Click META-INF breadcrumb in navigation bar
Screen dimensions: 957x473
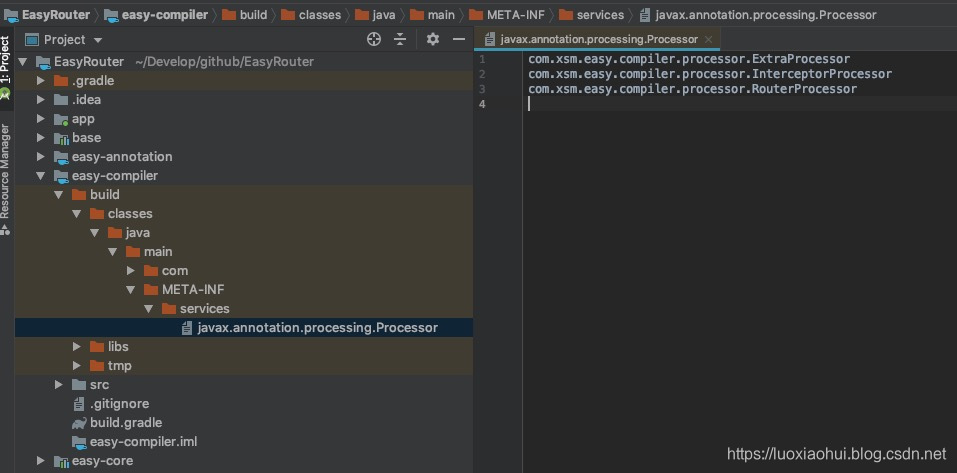pos(507,15)
